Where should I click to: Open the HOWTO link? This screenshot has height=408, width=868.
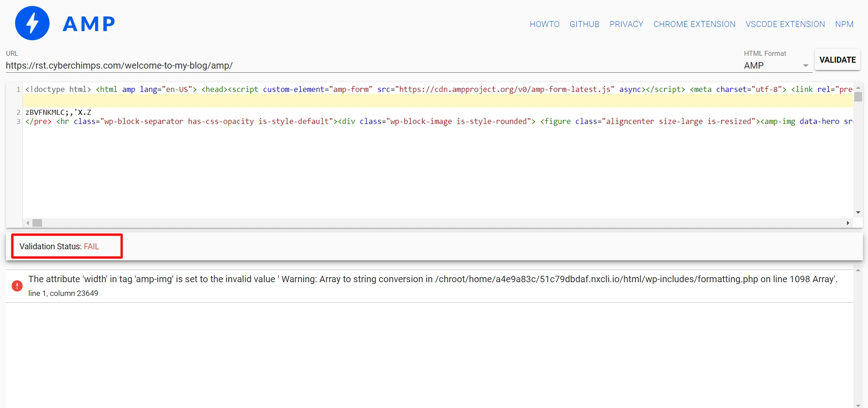(x=544, y=24)
